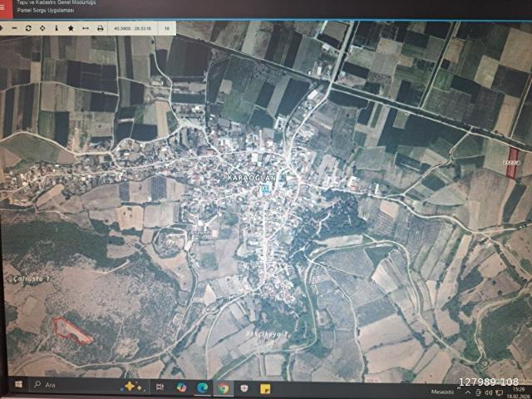Open the red hamburger menu
The width and height of the screenshot is (532, 399).
point(4,7)
